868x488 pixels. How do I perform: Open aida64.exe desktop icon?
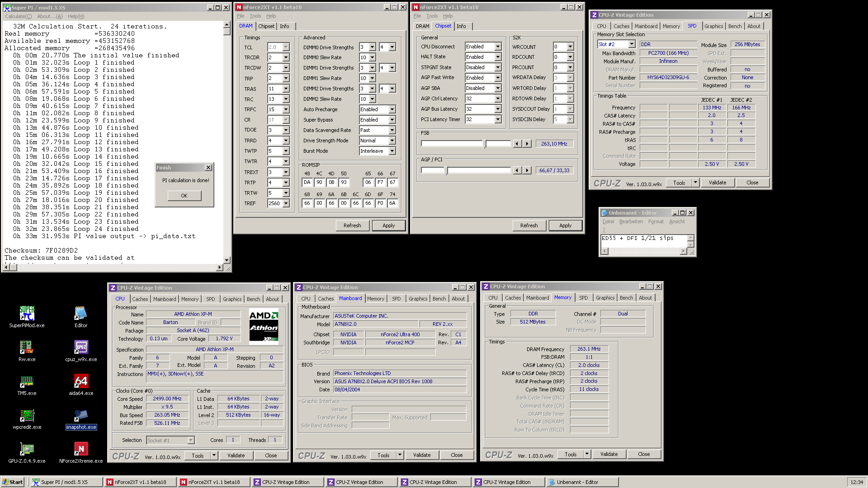tap(81, 385)
